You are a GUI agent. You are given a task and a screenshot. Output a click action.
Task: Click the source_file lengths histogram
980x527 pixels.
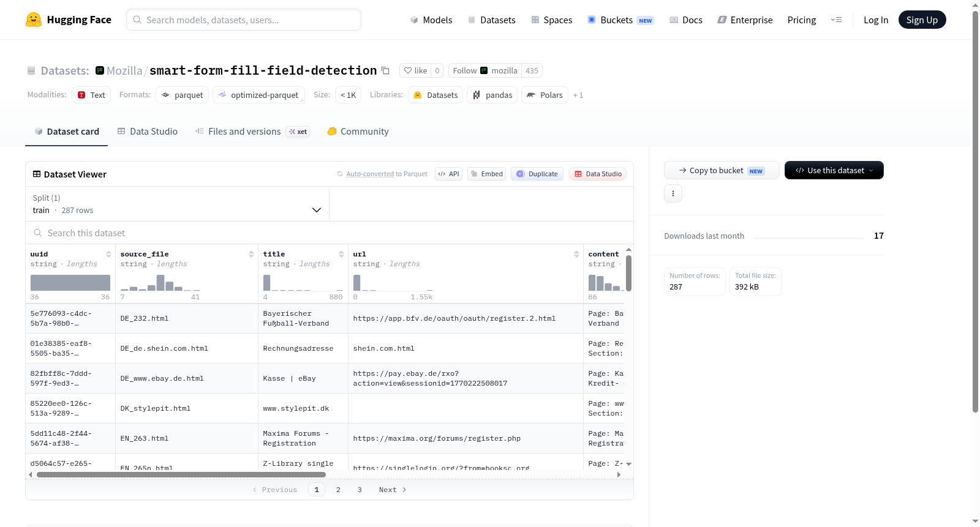[160, 283]
